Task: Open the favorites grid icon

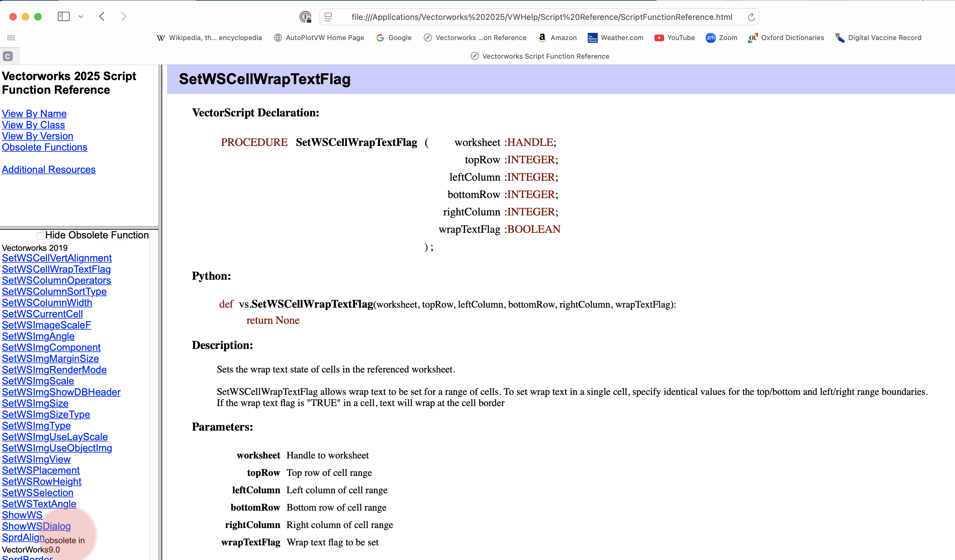Action: click(11, 38)
